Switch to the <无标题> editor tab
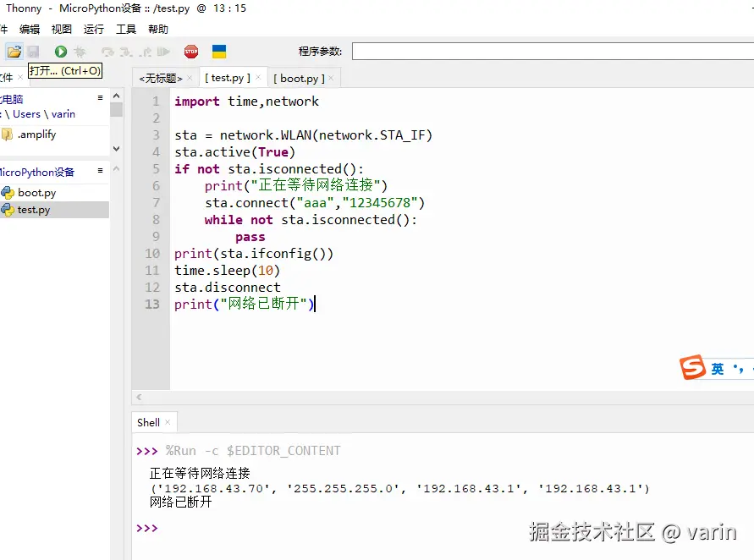 click(x=160, y=78)
